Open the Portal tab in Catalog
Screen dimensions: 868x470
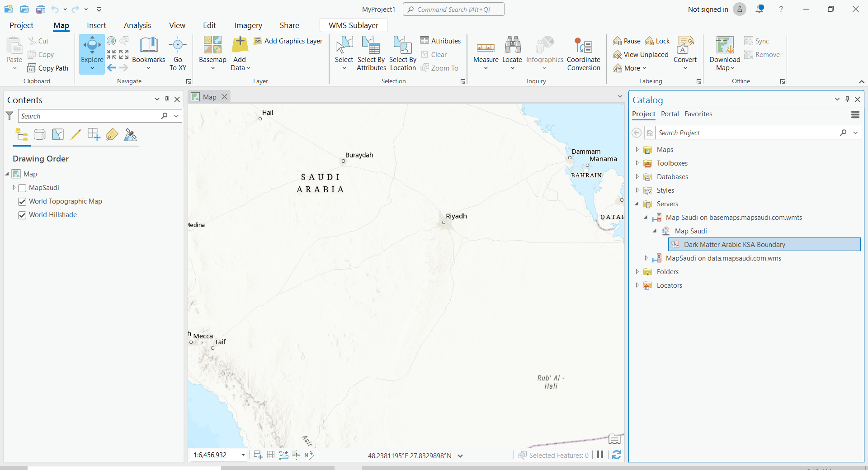tap(670, 114)
